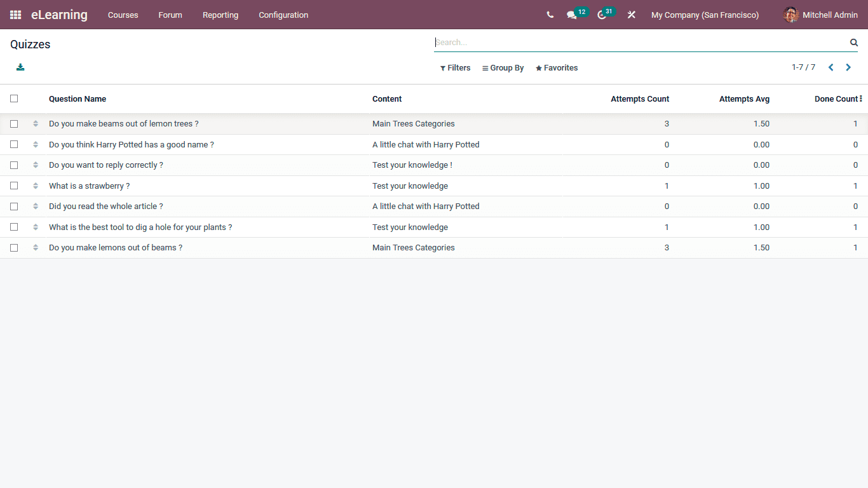
Task: Open the Filters dropdown
Action: click(455, 67)
